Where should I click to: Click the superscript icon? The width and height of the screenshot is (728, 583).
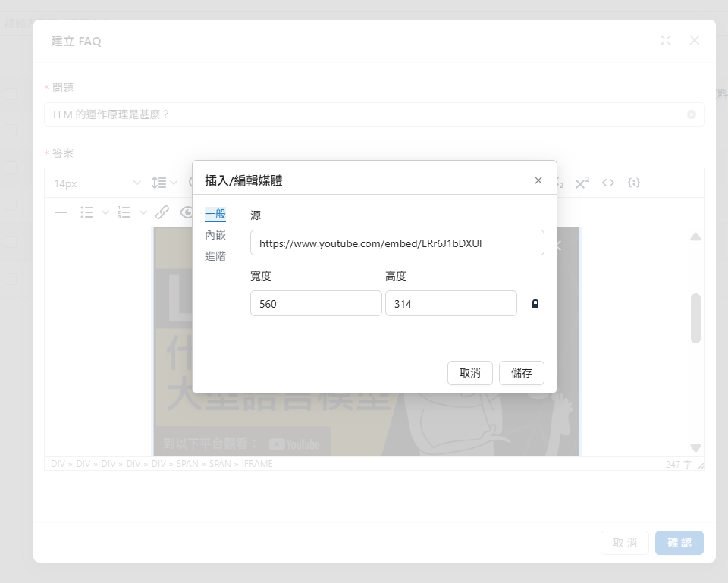582,183
